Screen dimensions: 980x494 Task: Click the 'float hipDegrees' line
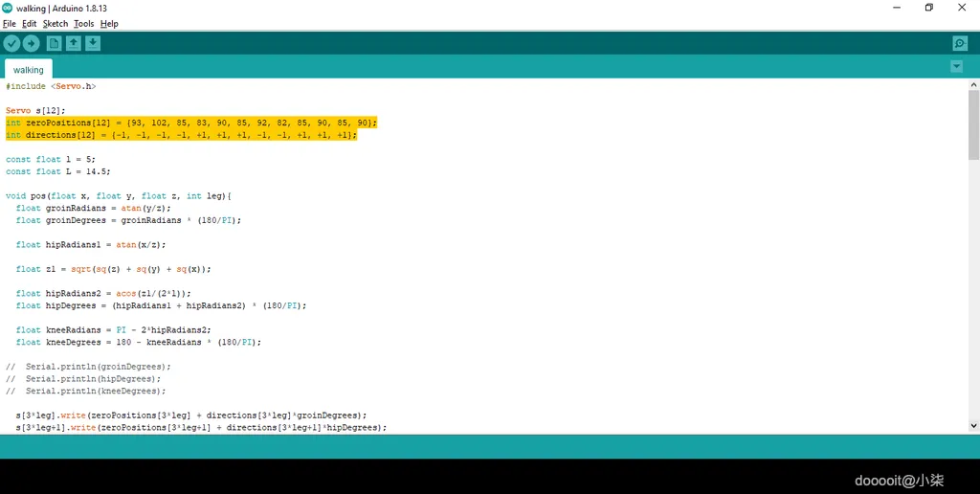tap(161, 305)
